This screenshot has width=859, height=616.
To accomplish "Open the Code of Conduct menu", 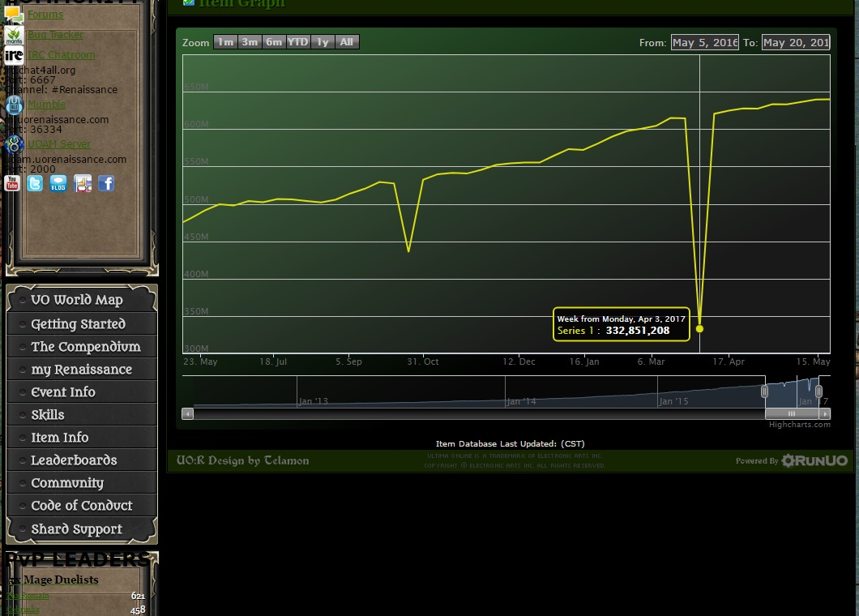I will 82,505.
